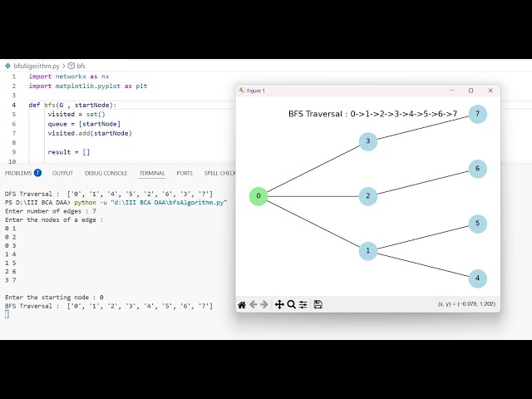Minimize the Figure 1 window

(x=451, y=91)
